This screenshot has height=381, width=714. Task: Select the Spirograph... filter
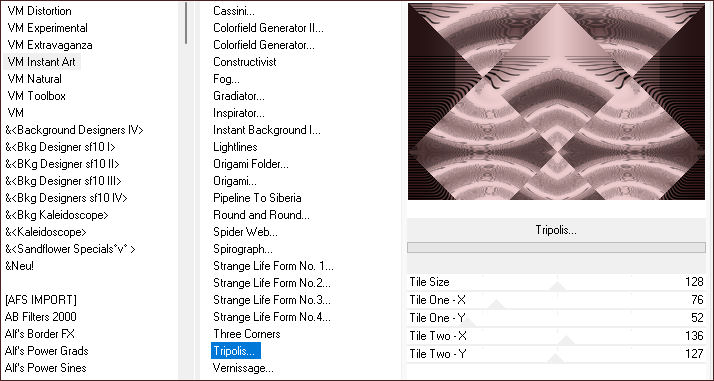coord(243,249)
